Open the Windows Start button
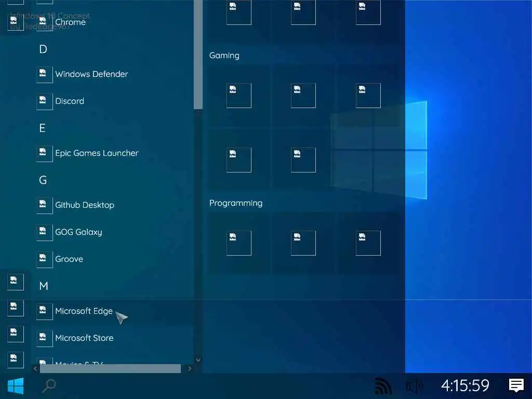Viewport: 532px width, 399px height. (16, 386)
